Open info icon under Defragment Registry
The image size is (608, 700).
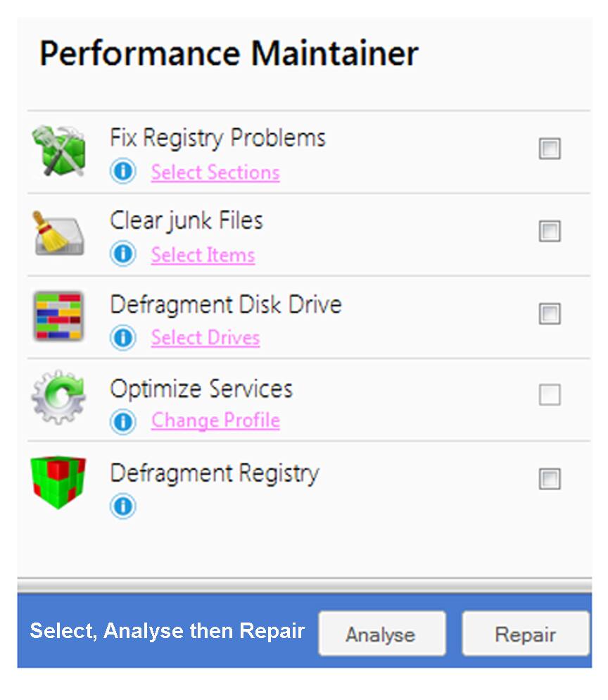tap(123, 506)
